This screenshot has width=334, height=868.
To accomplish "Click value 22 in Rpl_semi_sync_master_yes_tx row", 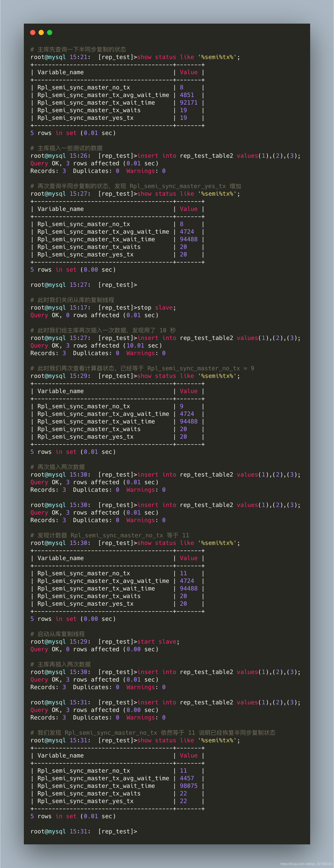I will pyautogui.click(x=183, y=801).
